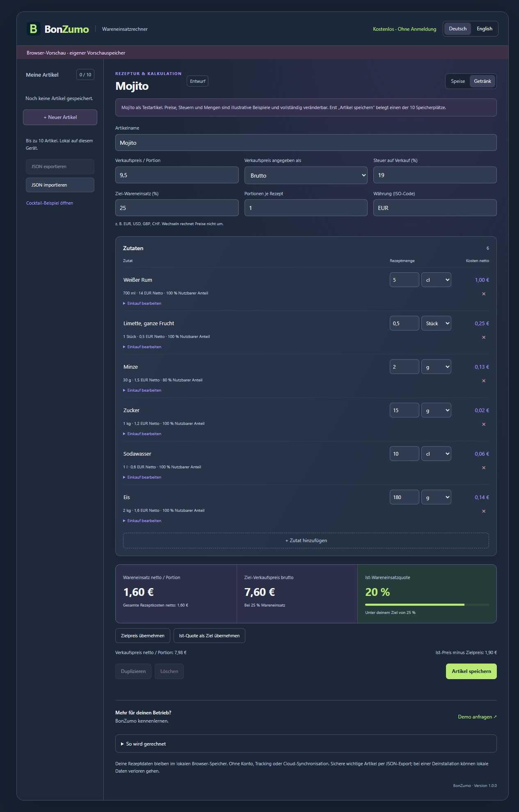
Task: Click the Weißer Rum quantity field
Action: tap(405, 280)
